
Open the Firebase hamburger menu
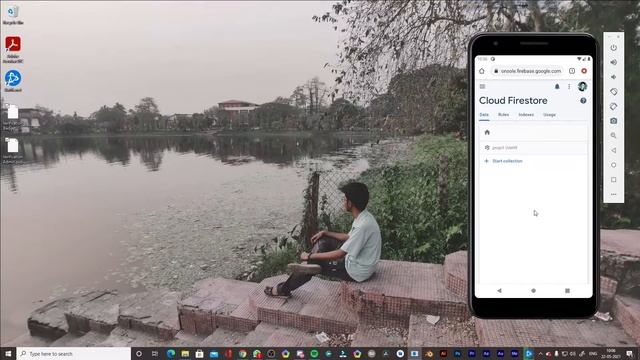click(x=482, y=87)
